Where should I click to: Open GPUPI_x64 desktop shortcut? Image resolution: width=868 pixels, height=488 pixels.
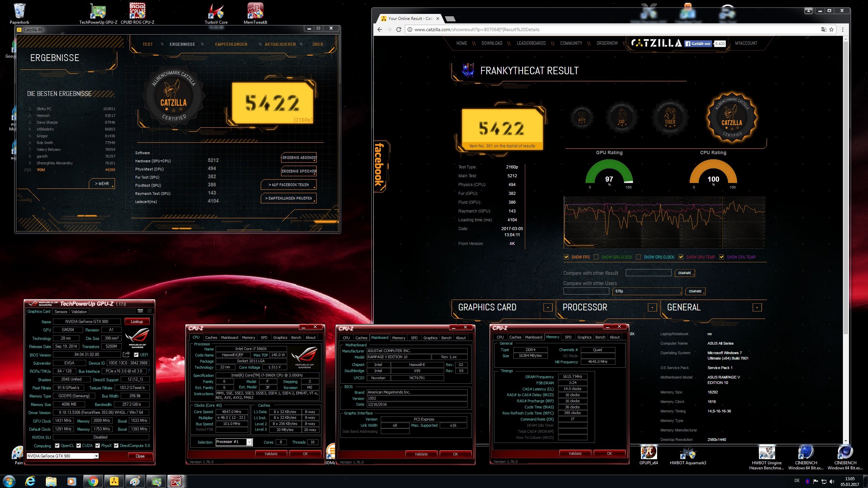648,455
